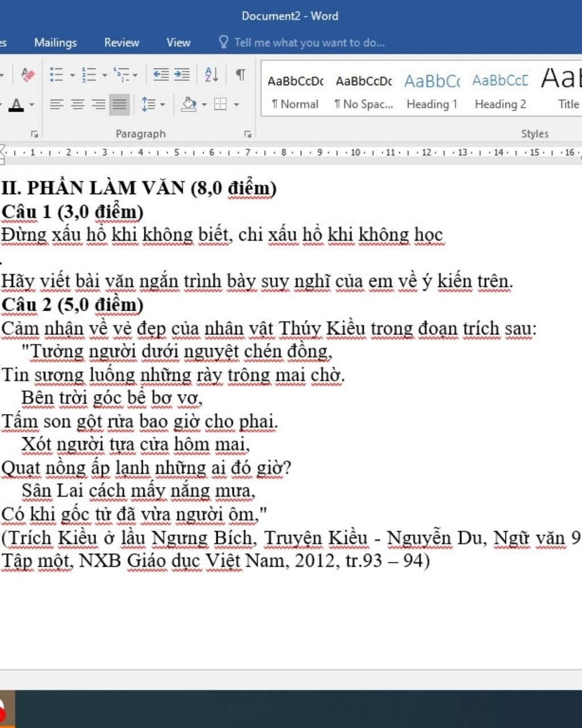Open Paragraph settings dialog launcher
Image resolution: width=582 pixels, height=728 pixels.
click(x=248, y=134)
